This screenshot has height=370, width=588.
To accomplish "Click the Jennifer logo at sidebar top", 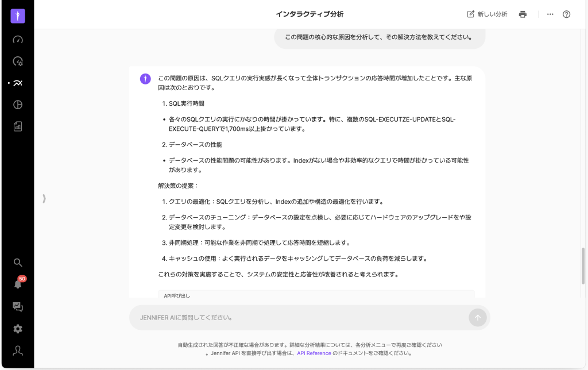I will [18, 16].
